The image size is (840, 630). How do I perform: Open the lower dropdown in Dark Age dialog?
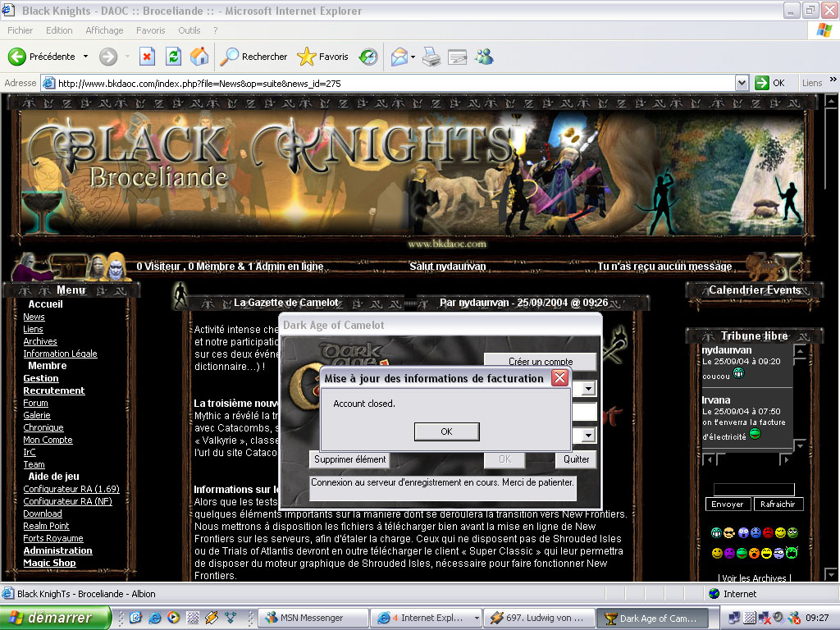(x=588, y=435)
